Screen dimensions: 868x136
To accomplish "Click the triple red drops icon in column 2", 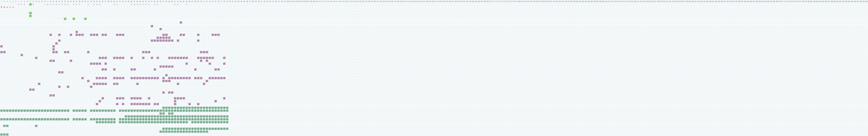I will 4,7.
